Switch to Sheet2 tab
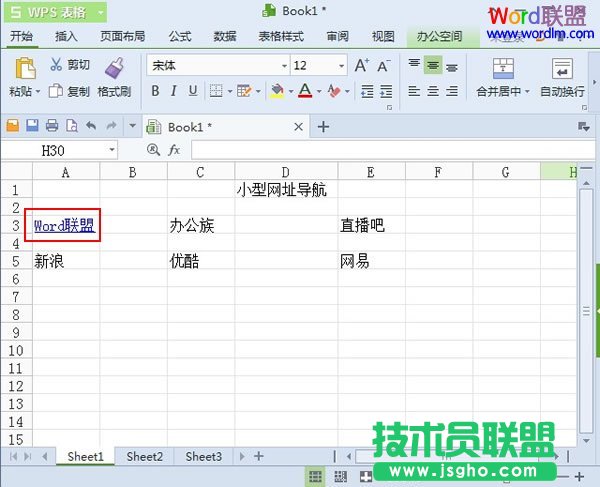This screenshot has height=487, width=600. click(144, 456)
